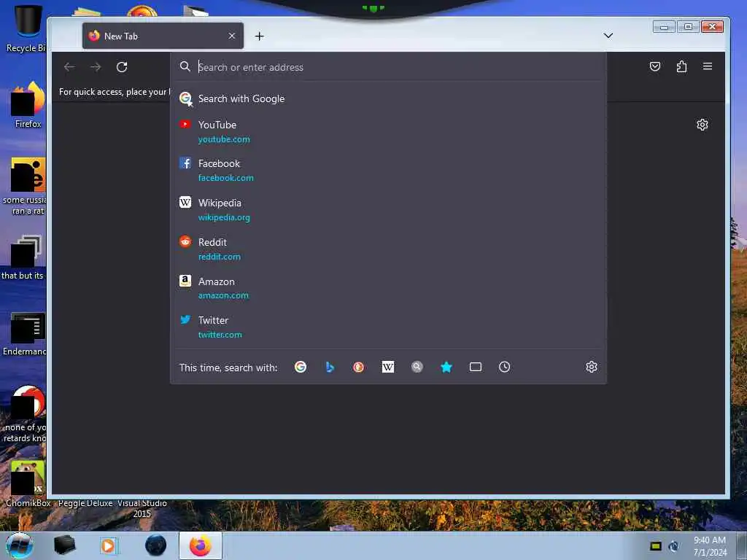The width and height of the screenshot is (747, 560).
Task: Choose the Reddit suggestion
Action: coord(388,249)
